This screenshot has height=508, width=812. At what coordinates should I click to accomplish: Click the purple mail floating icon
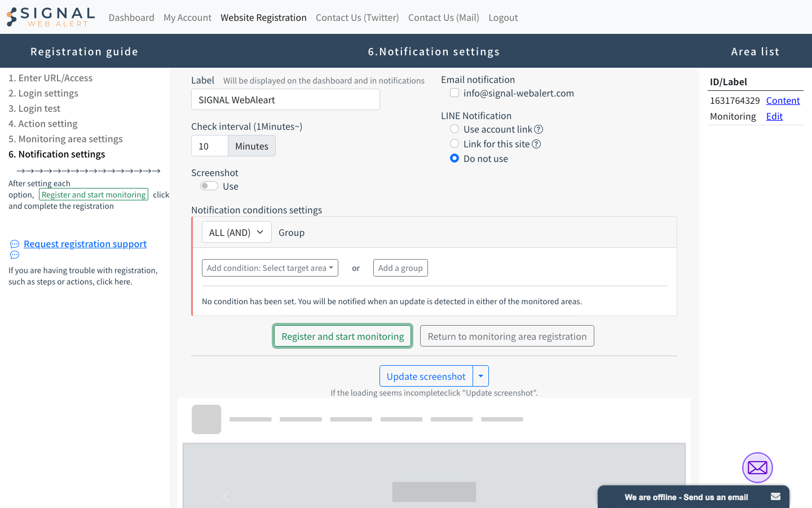757,467
